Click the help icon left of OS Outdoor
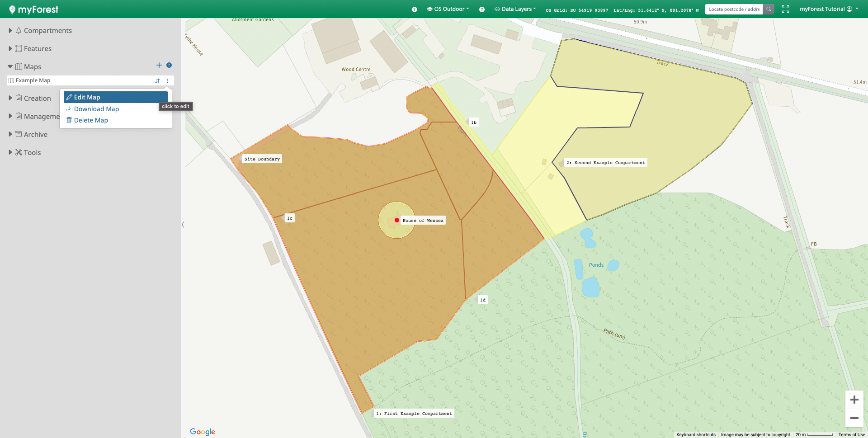868x438 pixels. (414, 9)
